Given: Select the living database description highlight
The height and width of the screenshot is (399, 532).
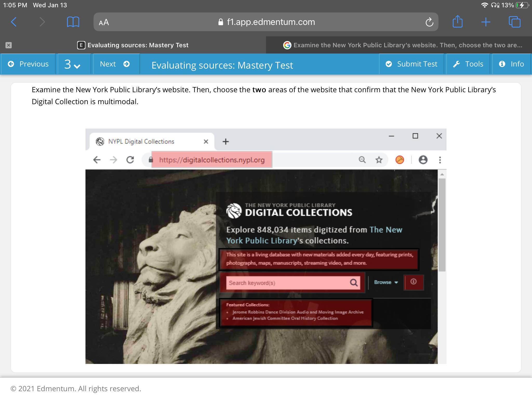Looking at the screenshot, I should click(x=319, y=259).
